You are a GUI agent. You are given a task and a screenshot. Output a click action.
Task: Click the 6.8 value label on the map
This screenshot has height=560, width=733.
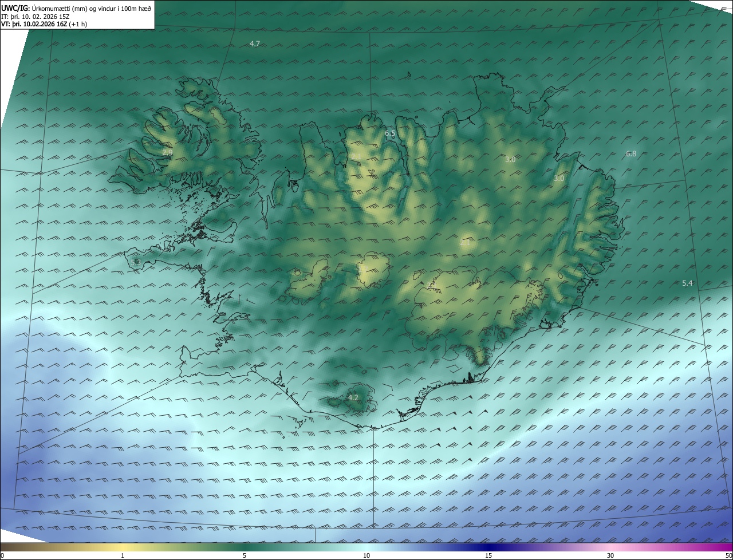pyautogui.click(x=631, y=154)
